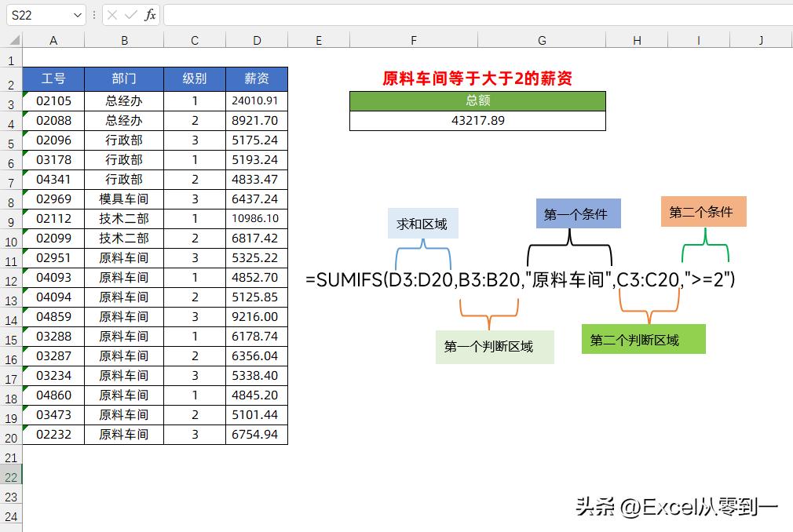Click the vertical ellipsis handle next to the Name Box

click(x=93, y=15)
